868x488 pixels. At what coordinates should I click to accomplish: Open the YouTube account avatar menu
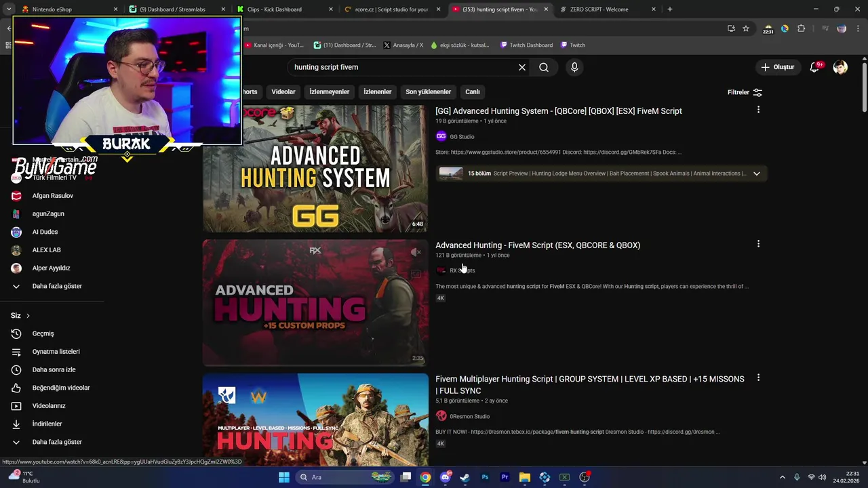(x=840, y=67)
